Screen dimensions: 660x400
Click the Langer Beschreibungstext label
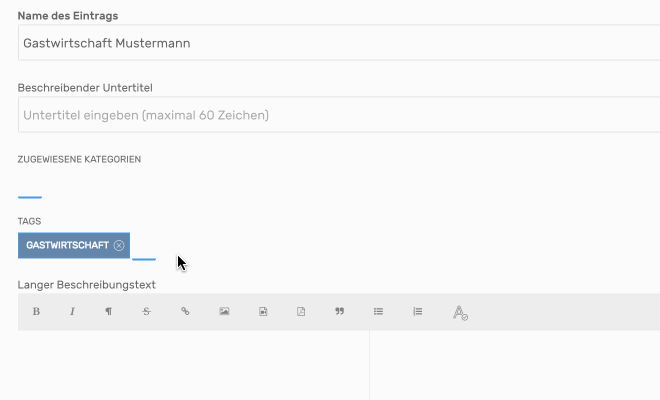(x=86, y=285)
